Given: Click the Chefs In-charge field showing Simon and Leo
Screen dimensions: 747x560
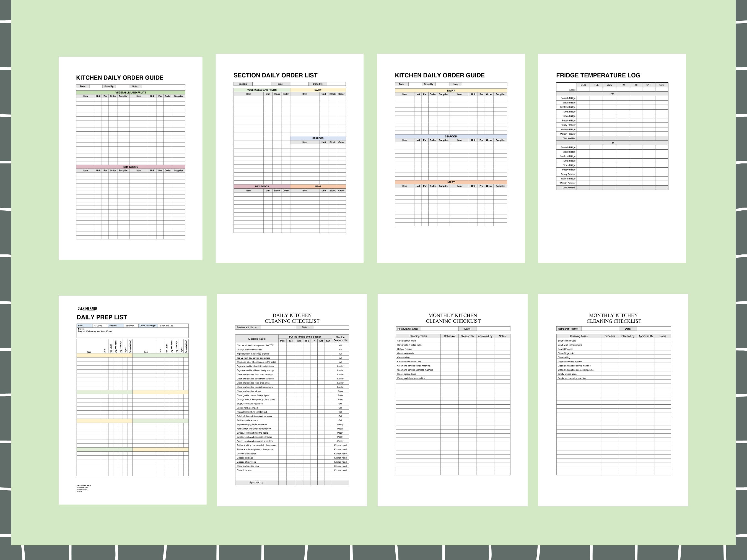Looking at the screenshot, I should click(167, 325).
